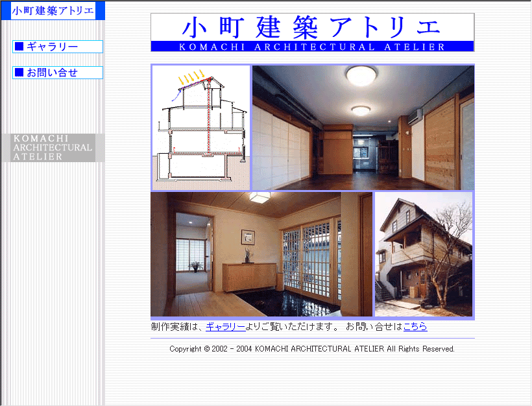
Task: Click the blue square icon beside ギャラリー
Action: 19,47
